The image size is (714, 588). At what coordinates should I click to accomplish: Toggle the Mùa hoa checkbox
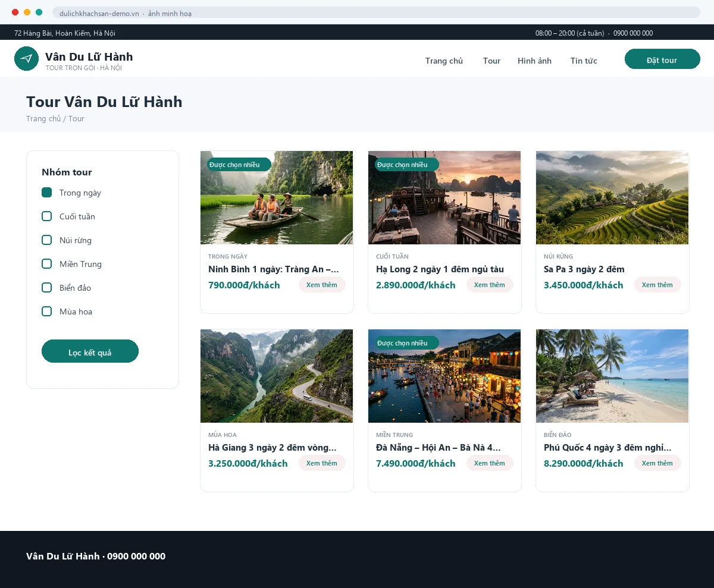point(47,312)
